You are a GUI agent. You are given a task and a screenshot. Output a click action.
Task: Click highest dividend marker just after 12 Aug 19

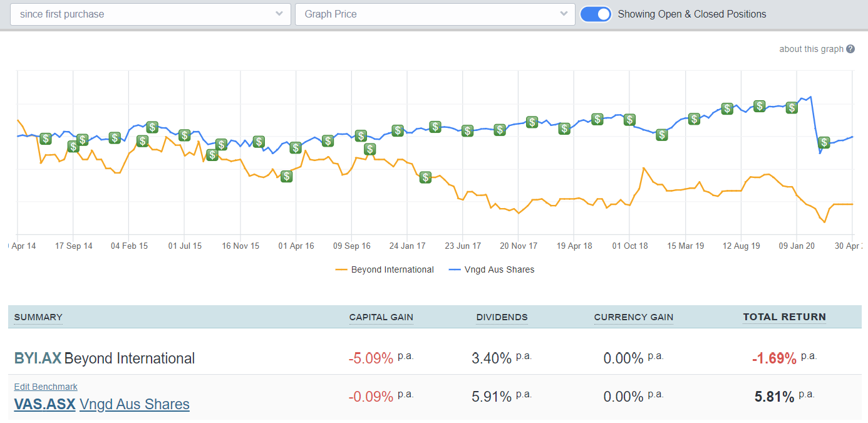pos(759,106)
